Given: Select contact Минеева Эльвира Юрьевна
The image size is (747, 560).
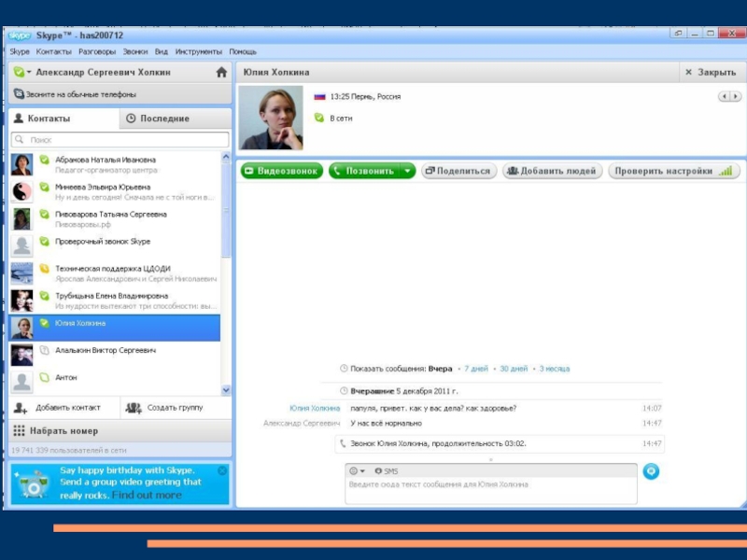Looking at the screenshot, I should 115,191.
